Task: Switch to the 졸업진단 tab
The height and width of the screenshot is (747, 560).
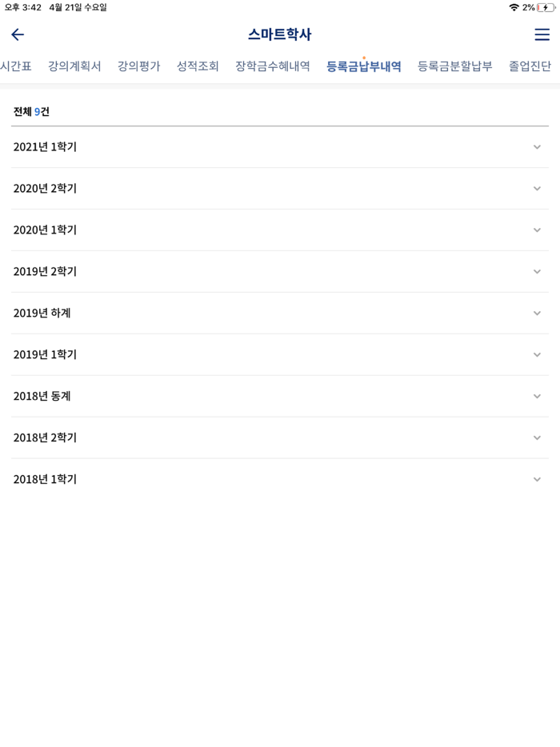Action: click(530, 67)
